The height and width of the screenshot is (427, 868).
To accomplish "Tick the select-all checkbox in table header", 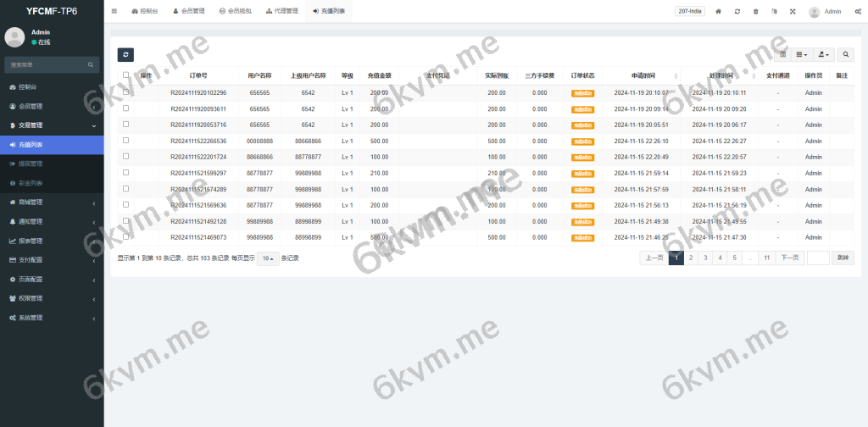I will point(126,75).
